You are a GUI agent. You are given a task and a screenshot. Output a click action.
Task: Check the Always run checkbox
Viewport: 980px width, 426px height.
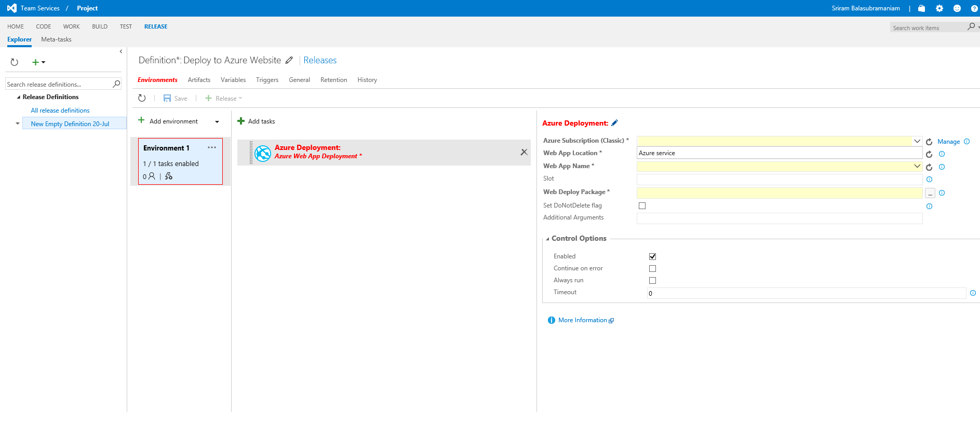[x=653, y=280]
